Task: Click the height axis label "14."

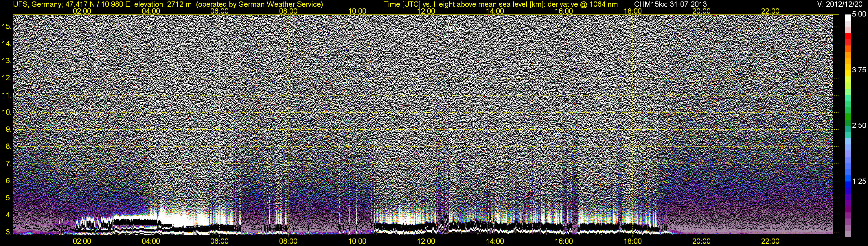Action: tap(7, 44)
